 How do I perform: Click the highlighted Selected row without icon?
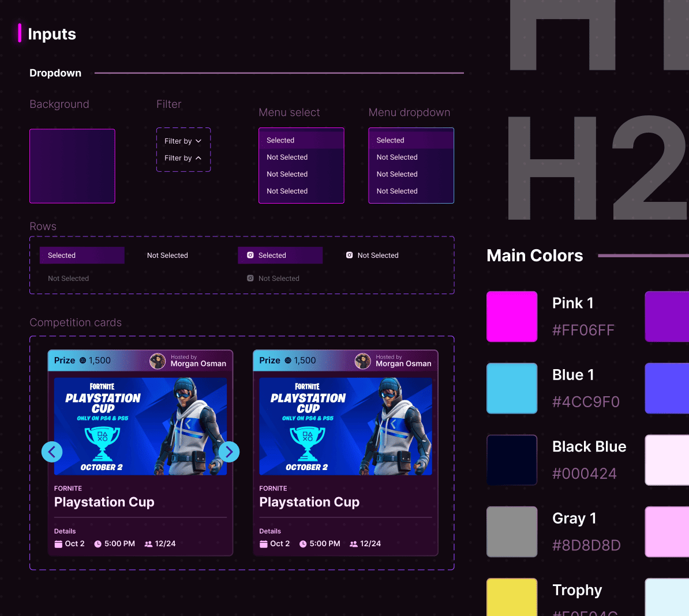[82, 255]
